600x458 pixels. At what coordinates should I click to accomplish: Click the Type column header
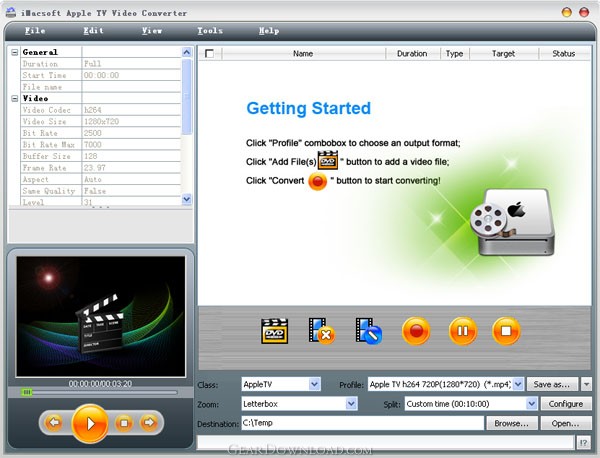click(x=455, y=54)
